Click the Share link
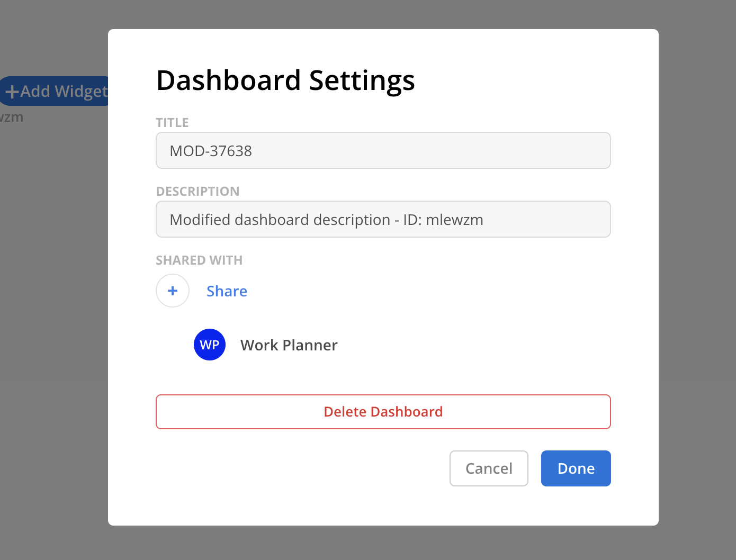Viewport: 736px width, 560px height. pos(227,291)
